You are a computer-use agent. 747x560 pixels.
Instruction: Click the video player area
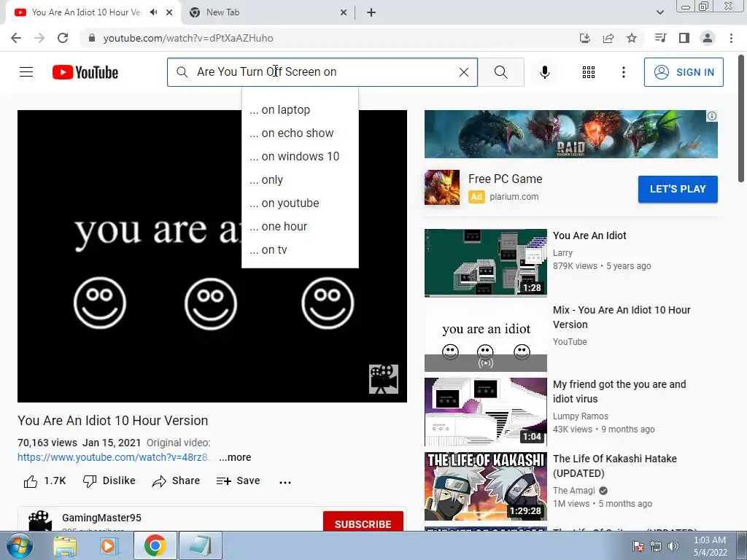click(x=212, y=256)
